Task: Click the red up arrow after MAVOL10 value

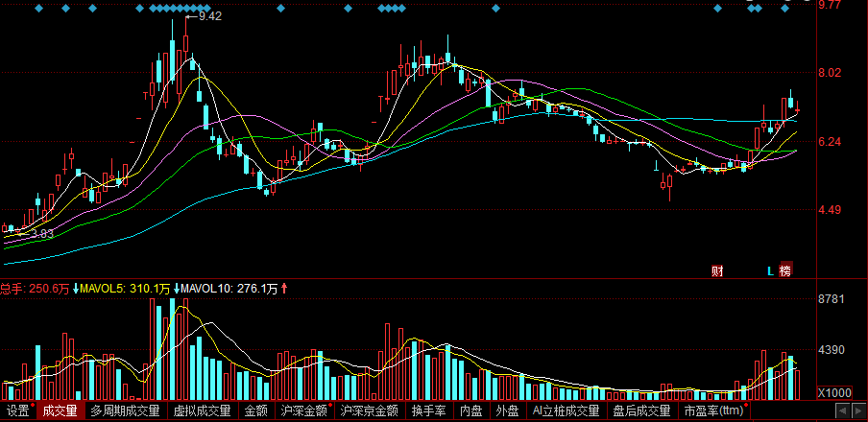Action: [284, 288]
